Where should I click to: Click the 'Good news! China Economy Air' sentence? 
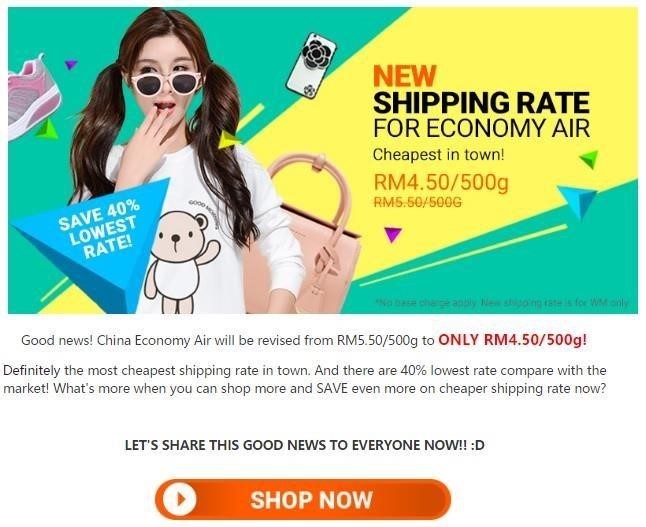[304, 340]
